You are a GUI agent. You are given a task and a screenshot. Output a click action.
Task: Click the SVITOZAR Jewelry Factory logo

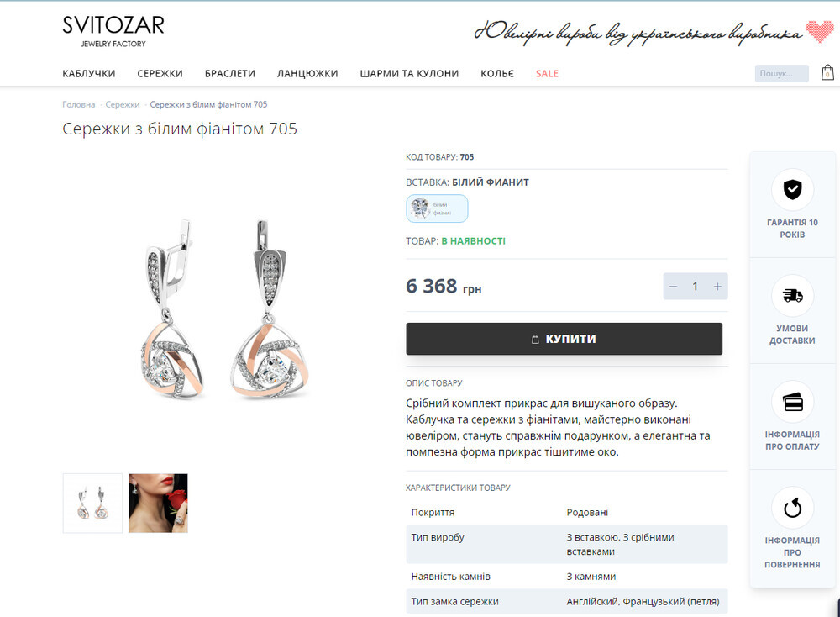click(x=113, y=31)
